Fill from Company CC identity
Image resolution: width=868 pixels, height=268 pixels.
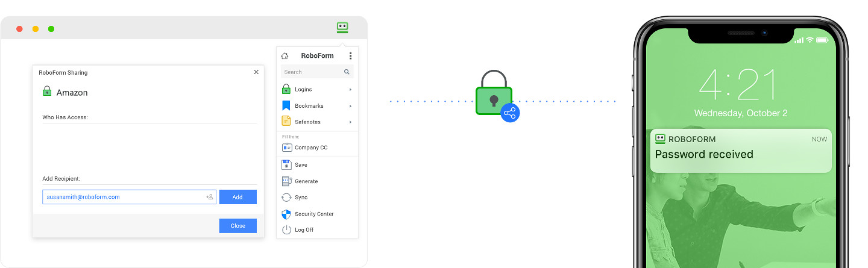(x=317, y=148)
